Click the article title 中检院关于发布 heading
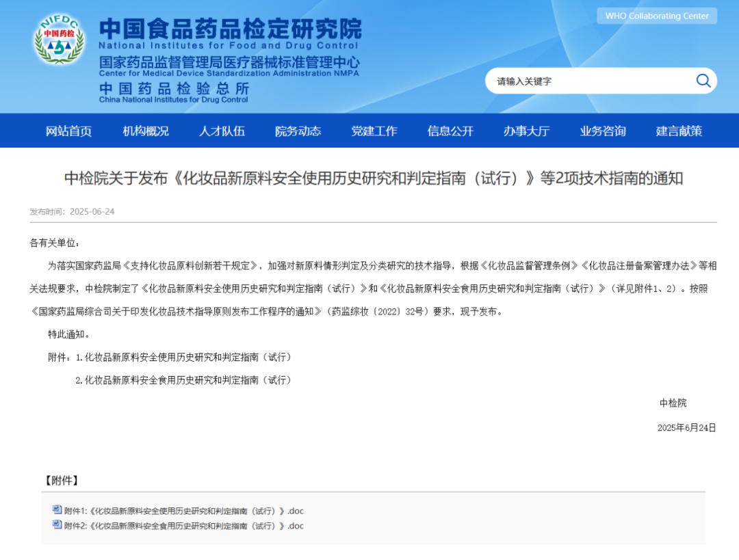The height and width of the screenshot is (560, 739). coord(374,178)
